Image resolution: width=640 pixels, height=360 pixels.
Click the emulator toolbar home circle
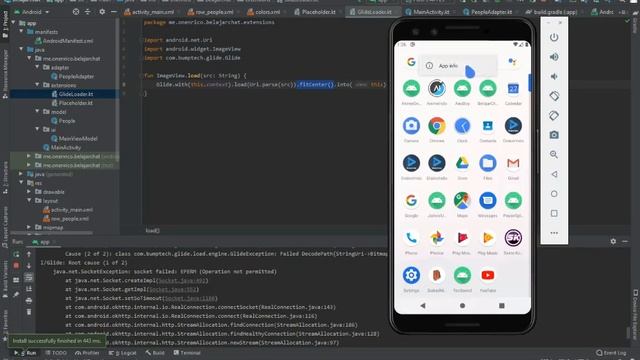click(554, 194)
